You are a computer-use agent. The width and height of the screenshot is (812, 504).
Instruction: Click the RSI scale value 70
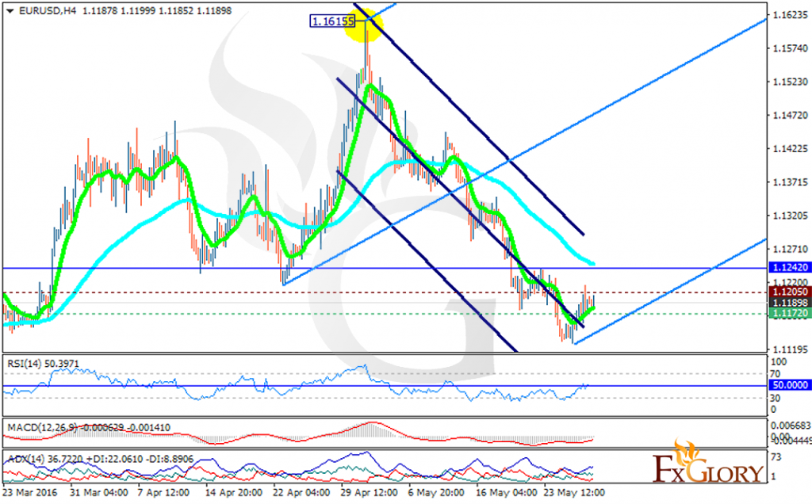point(776,373)
